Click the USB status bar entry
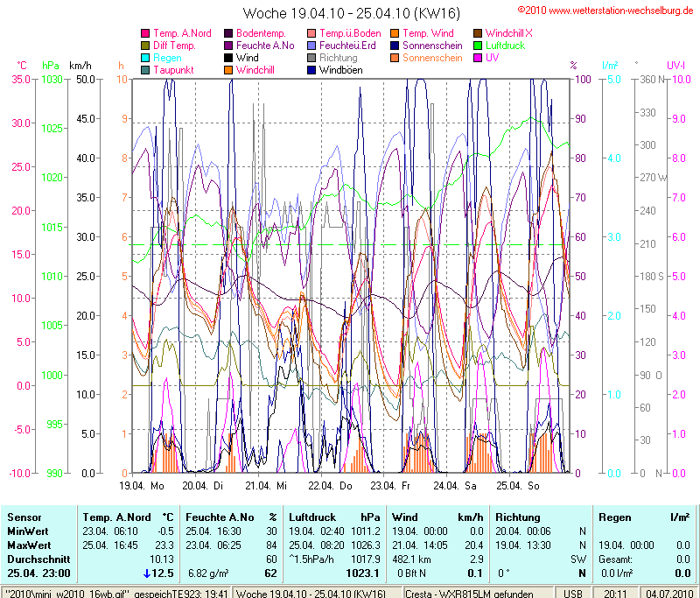700x598 pixels. (x=573, y=593)
